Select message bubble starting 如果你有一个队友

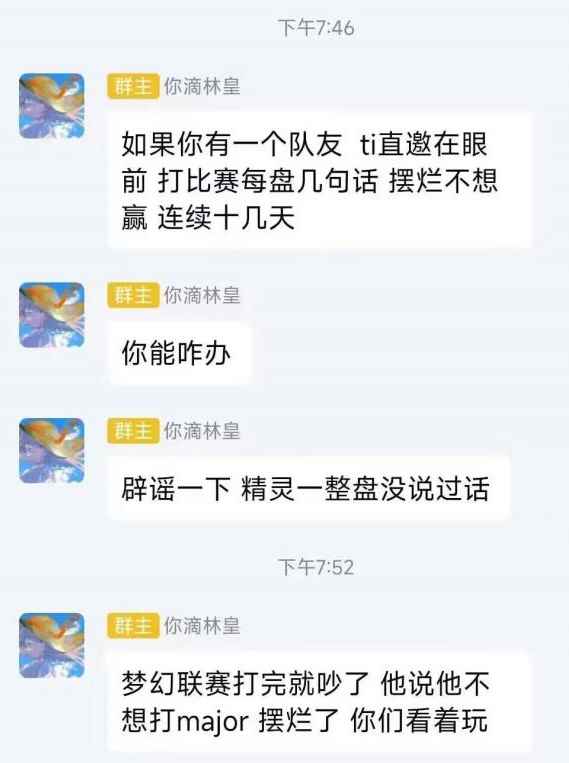point(319,181)
